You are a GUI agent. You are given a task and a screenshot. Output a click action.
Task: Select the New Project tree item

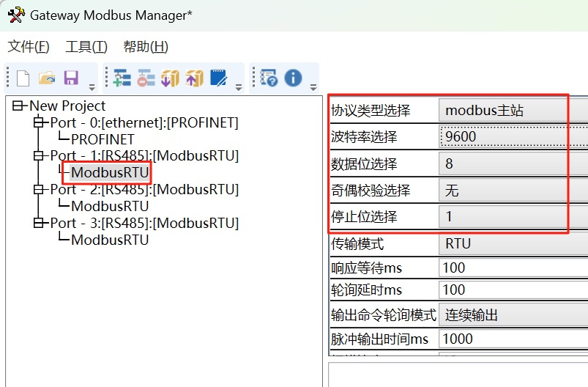tap(67, 106)
